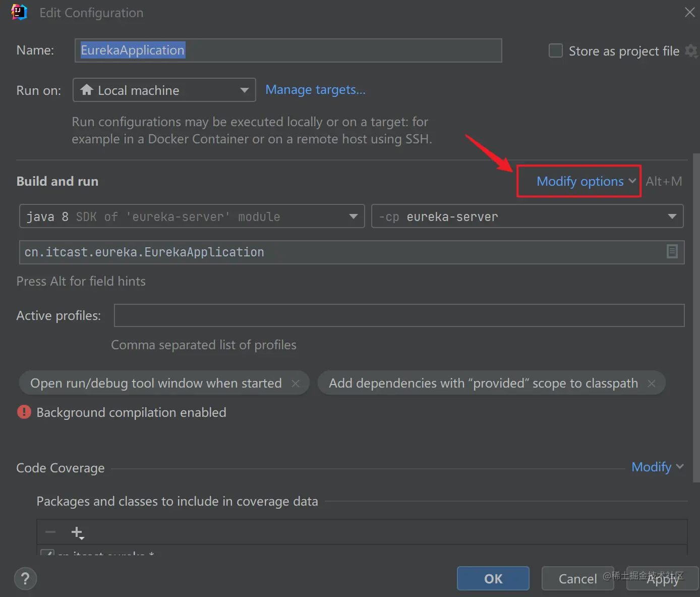Click the 'Comma separated list of profiles' hint
Viewport: 700px width, 597px height.
[x=204, y=345]
